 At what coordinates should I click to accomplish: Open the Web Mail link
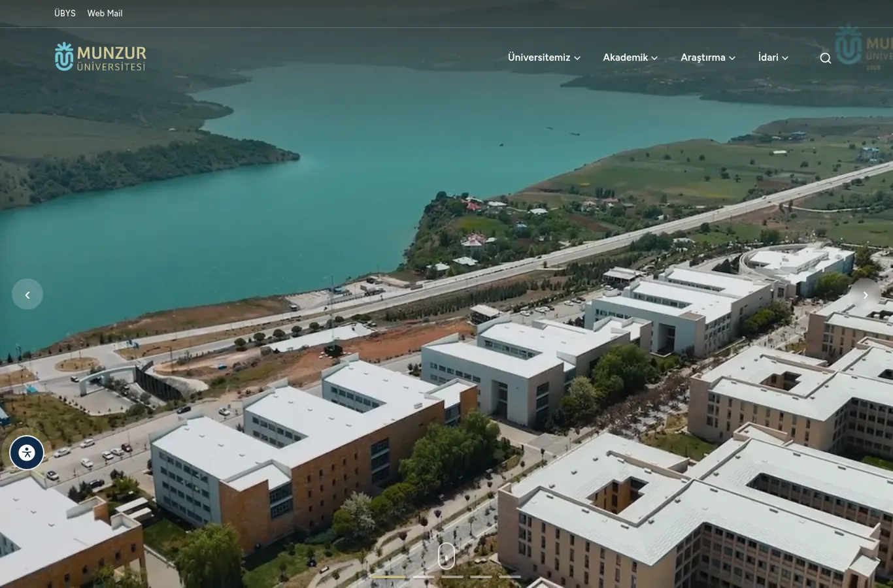point(105,13)
